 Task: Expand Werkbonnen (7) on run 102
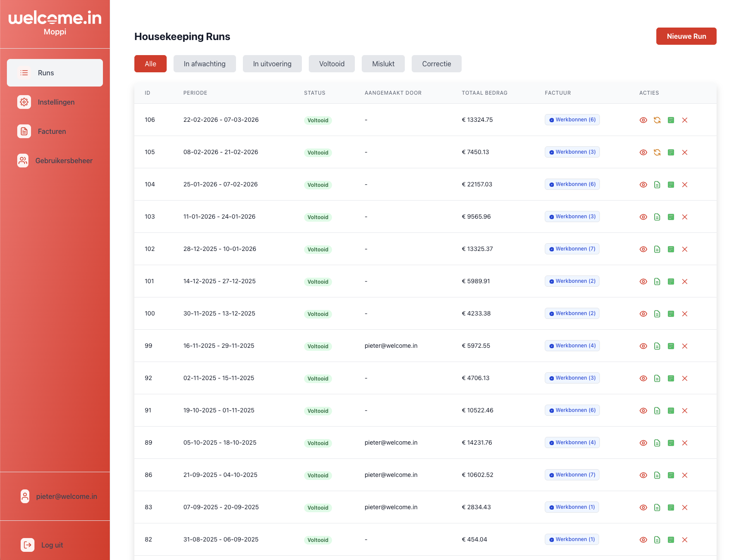tap(572, 248)
